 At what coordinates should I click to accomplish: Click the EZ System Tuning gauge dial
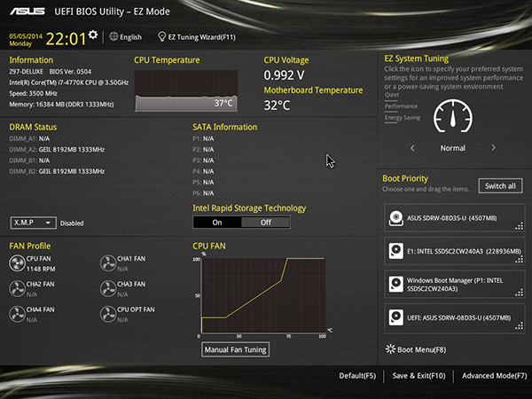pyautogui.click(x=453, y=116)
